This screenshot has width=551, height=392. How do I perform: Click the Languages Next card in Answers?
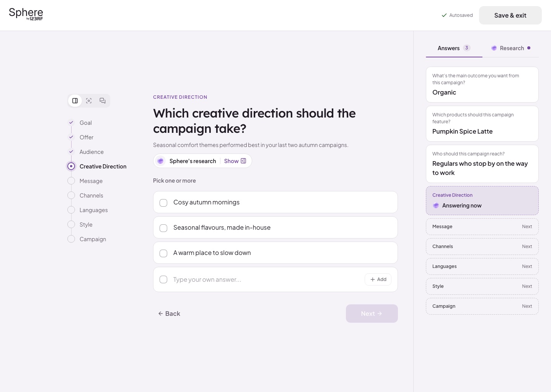pos(482,266)
